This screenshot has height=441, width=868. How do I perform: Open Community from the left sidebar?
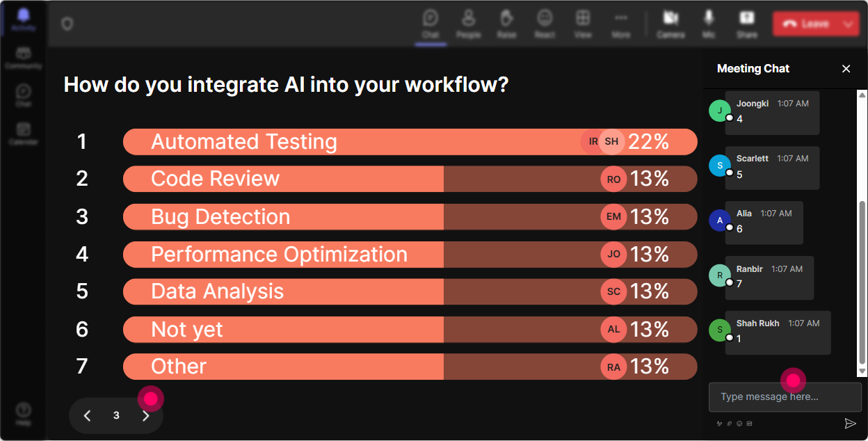[x=24, y=57]
